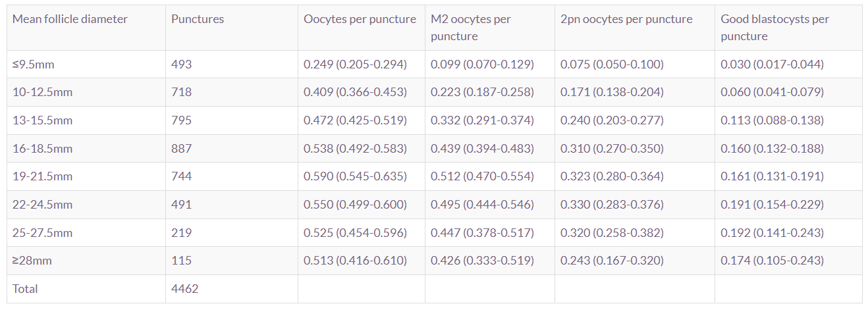Screen dimensions: 868x310
Task: Click punctures value '718'
Action: click(181, 92)
